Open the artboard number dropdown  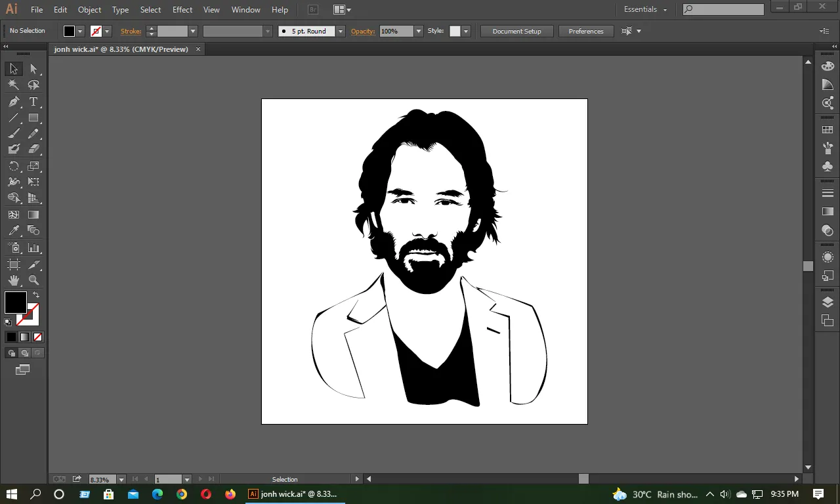(187, 480)
